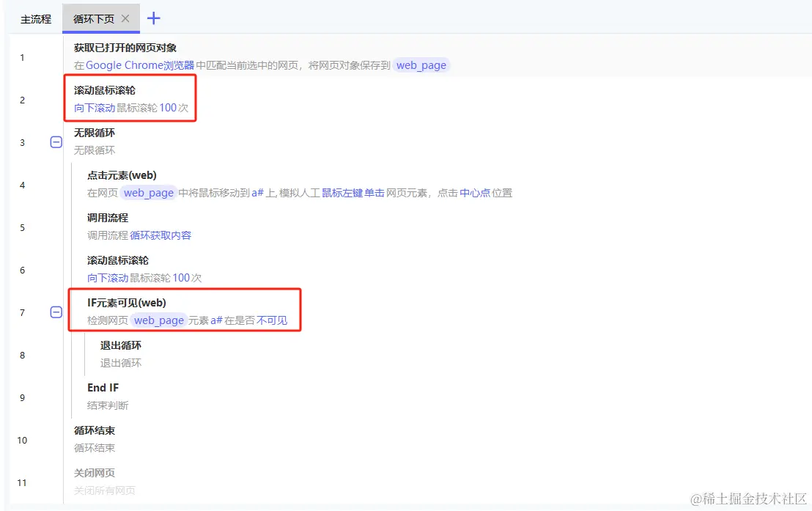Select the 获取已打开的网页对象 step
Screen dimensions: 812x511
coord(125,48)
